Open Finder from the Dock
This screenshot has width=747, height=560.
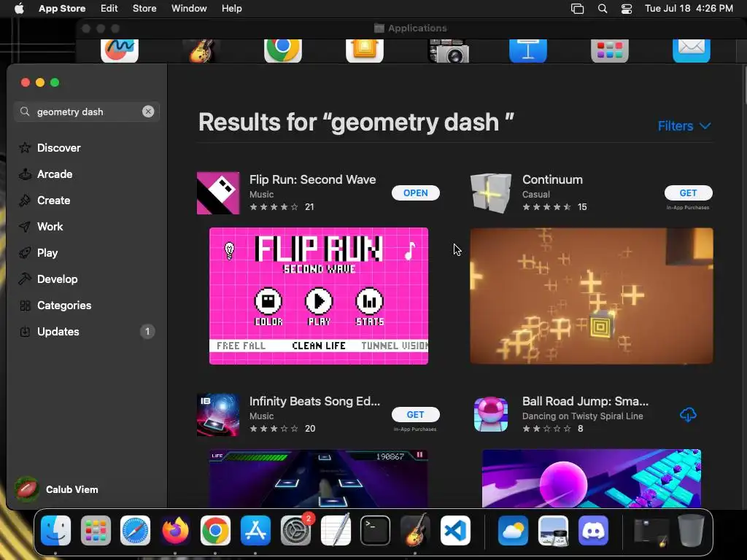point(55,530)
